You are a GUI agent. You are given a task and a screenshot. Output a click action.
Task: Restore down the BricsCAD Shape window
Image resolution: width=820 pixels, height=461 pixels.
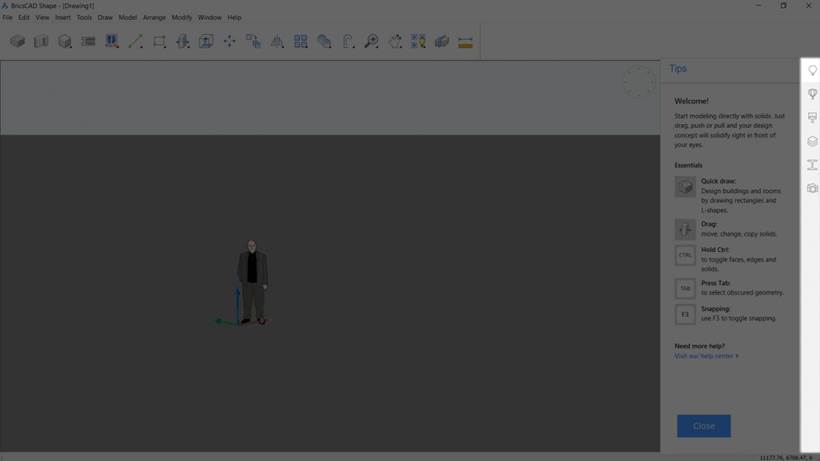(x=783, y=5)
